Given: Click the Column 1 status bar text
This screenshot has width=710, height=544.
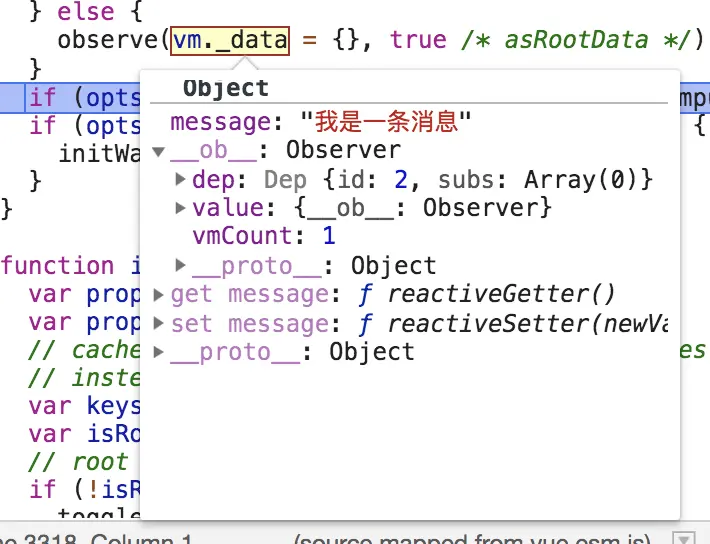Looking at the screenshot, I should coord(141,539).
